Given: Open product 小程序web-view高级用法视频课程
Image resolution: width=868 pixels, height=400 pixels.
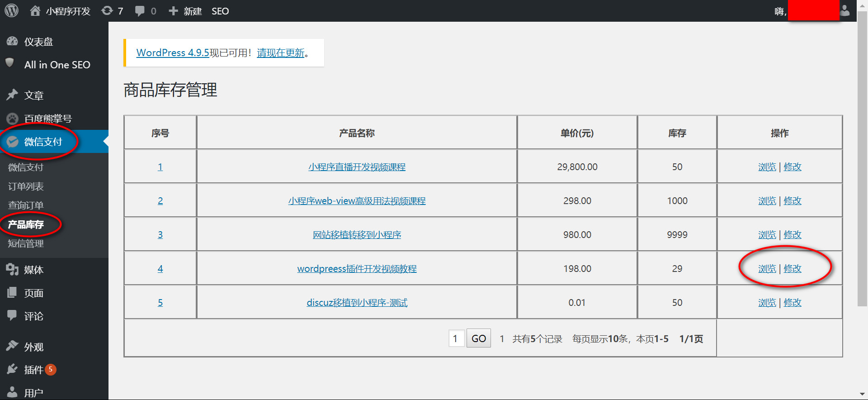Looking at the screenshot, I should pyautogui.click(x=357, y=201).
